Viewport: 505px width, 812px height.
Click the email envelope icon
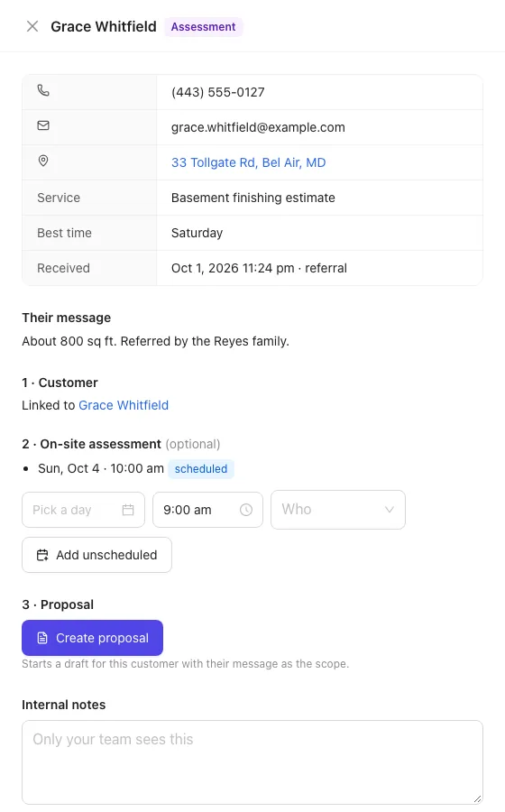tap(43, 125)
